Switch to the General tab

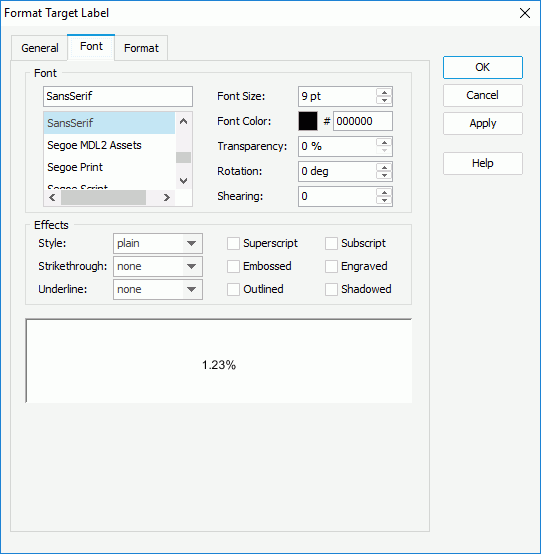coord(40,48)
